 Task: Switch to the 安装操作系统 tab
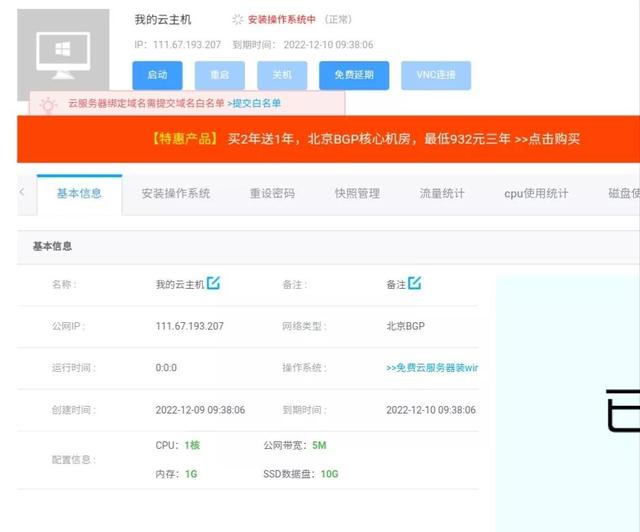pos(176,194)
